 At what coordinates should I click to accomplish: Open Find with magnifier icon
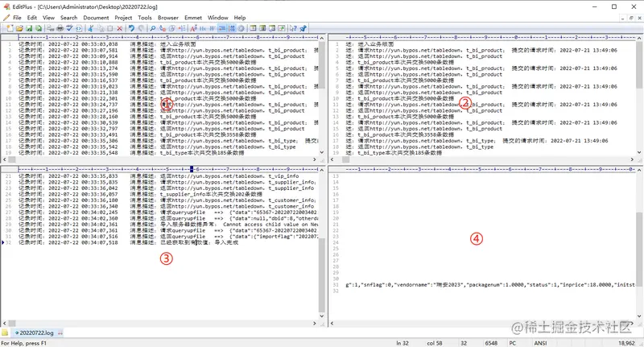click(152, 28)
